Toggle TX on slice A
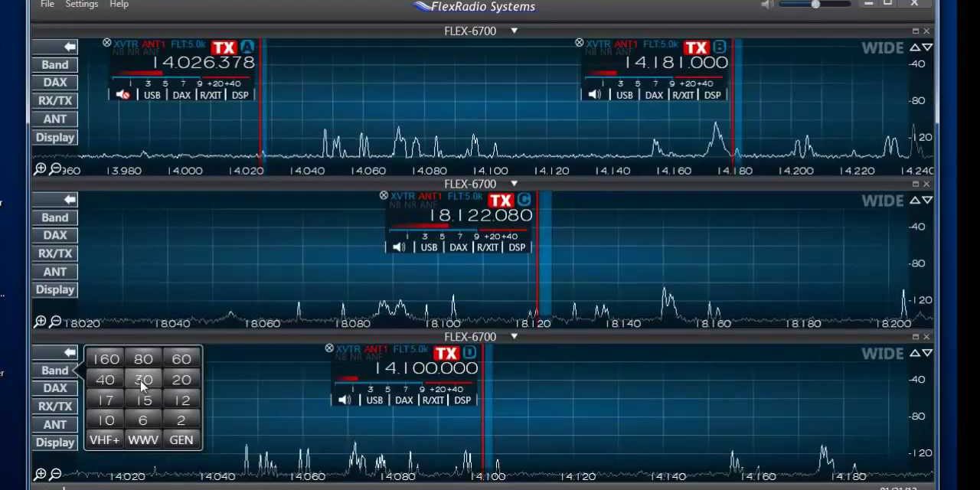The height and width of the screenshot is (490, 980). pos(224,48)
